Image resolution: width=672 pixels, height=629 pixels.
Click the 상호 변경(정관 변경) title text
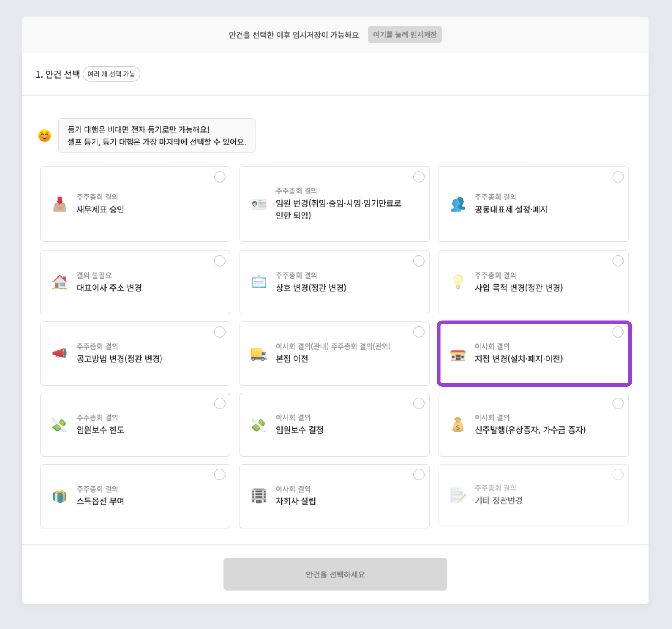(x=311, y=288)
